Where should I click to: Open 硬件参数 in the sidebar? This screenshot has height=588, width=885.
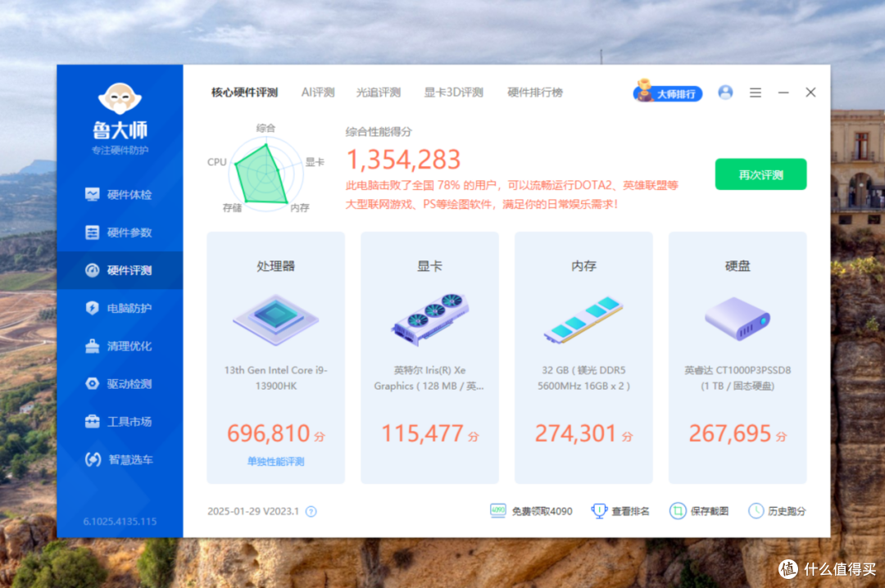[120, 233]
